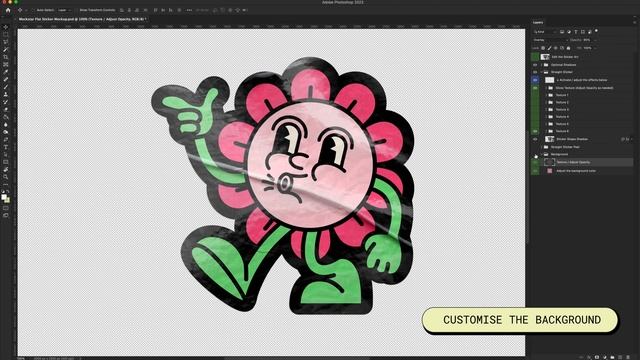The height and width of the screenshot is (360, 640).
Task: Click the adjustment layer filter icon
Action: tap(569, 32)
